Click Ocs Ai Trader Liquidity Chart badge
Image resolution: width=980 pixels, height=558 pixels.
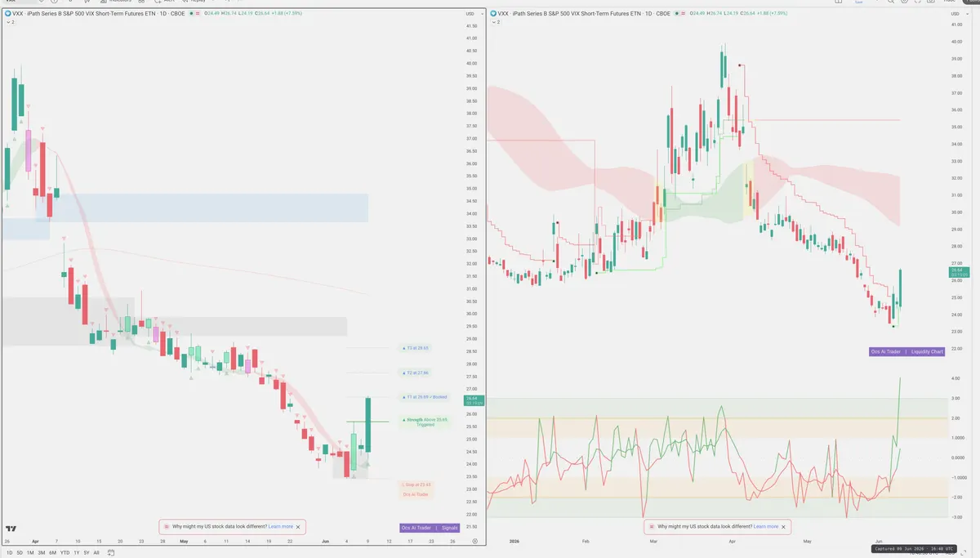pos(907,351)
